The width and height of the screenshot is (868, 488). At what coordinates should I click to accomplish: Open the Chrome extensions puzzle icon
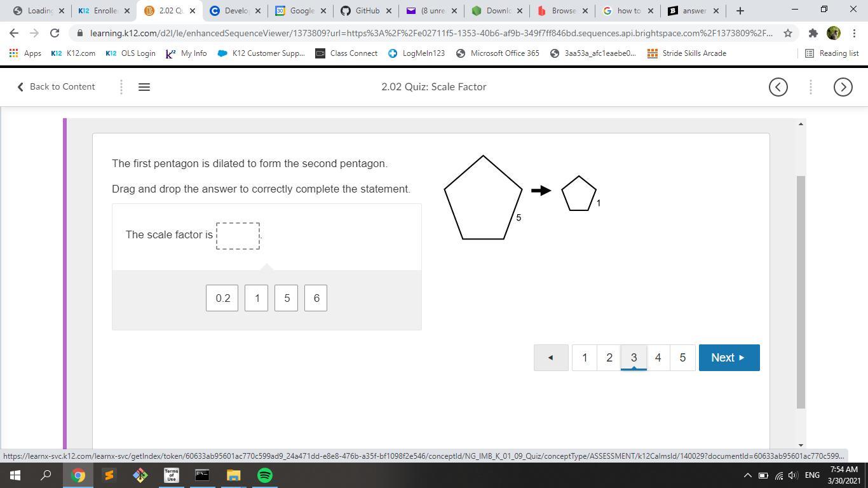click(813, 33)
